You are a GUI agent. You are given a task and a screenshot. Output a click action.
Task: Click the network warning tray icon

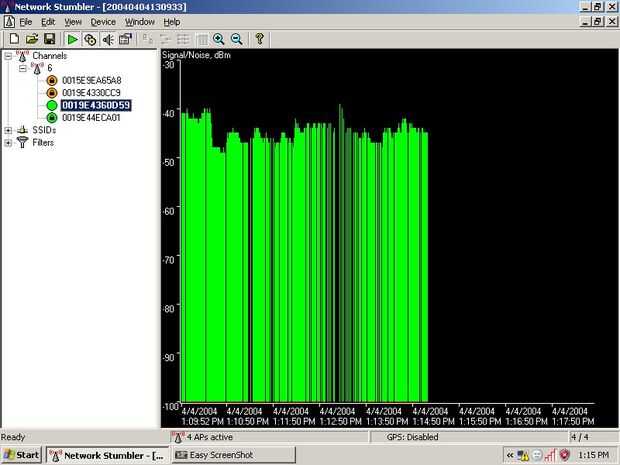pos(523,456)
